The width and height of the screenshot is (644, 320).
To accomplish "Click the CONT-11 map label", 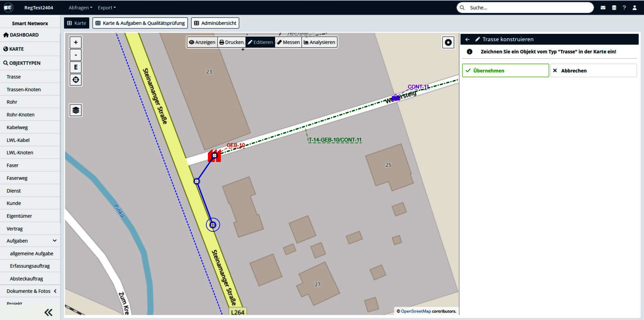I will 418,87.
